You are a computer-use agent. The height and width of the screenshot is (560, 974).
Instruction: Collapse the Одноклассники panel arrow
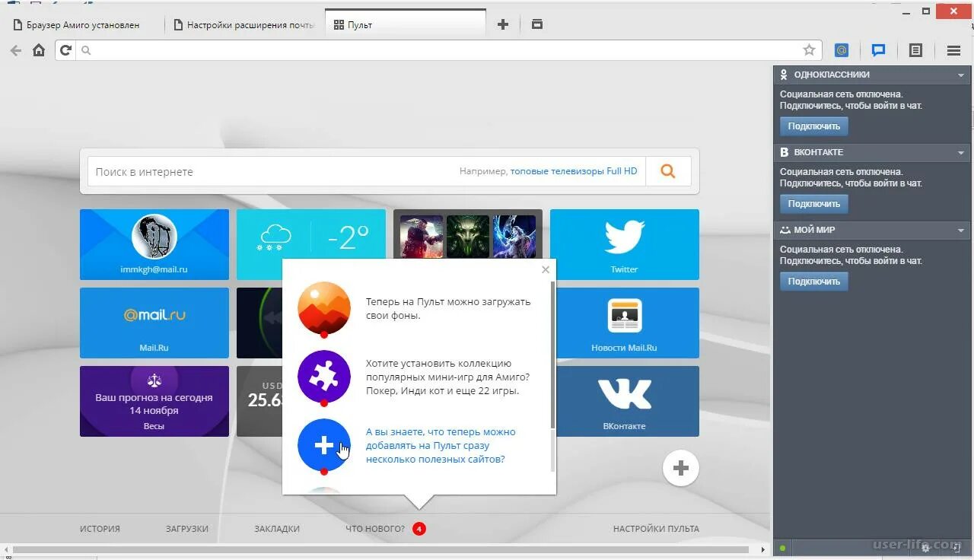pos(961,75)
